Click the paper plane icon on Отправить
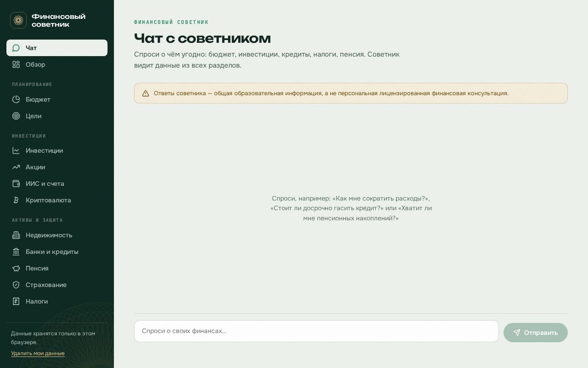Viewport: 588px width, 368px height. [517, 333]
